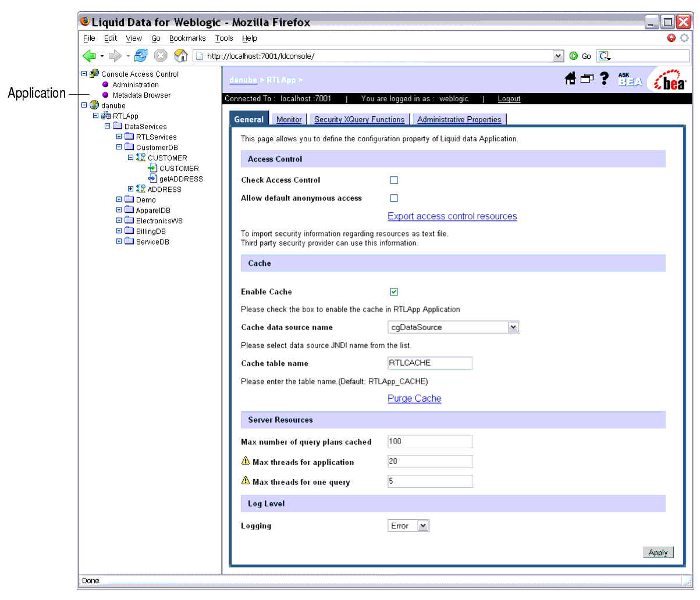Click Max number of query plans cached field
The image size is (700, 600).
pyautogui.click(x=430, y=441)
